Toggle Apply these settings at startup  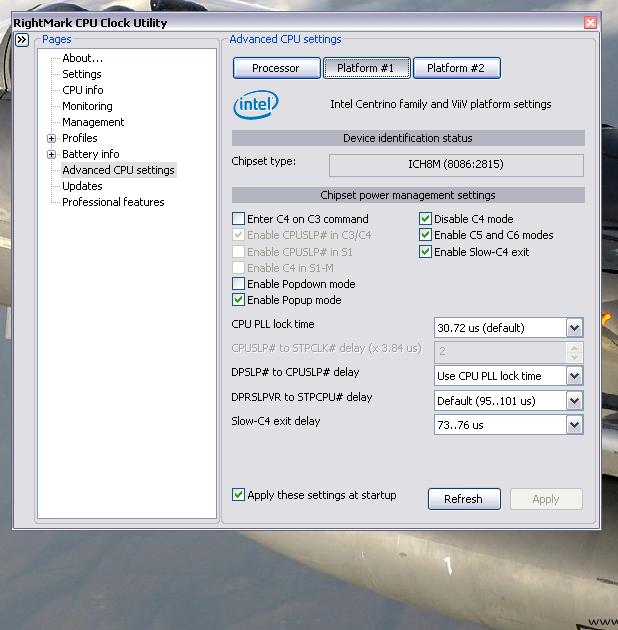click(x=238, y=495)
